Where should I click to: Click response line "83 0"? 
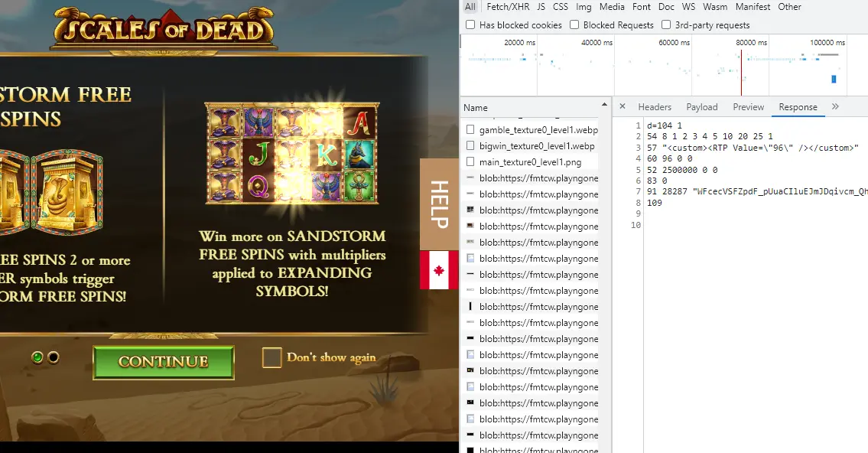pos(656,181)
